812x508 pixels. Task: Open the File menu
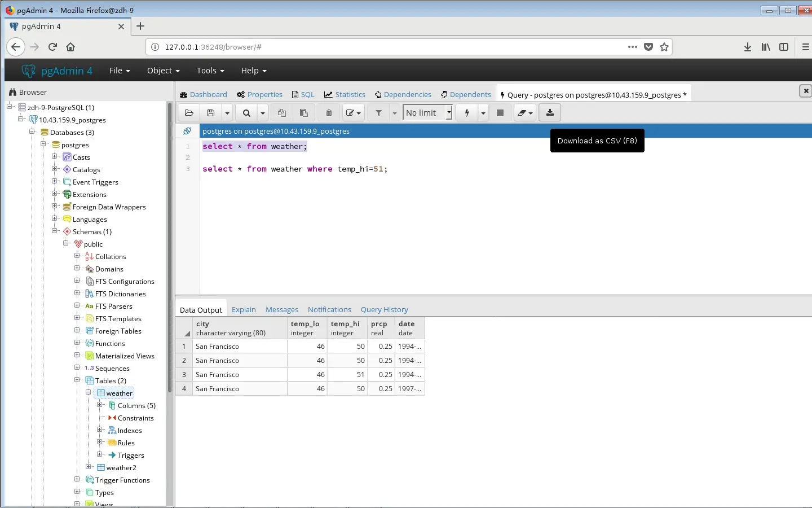[x=120, y=71]
